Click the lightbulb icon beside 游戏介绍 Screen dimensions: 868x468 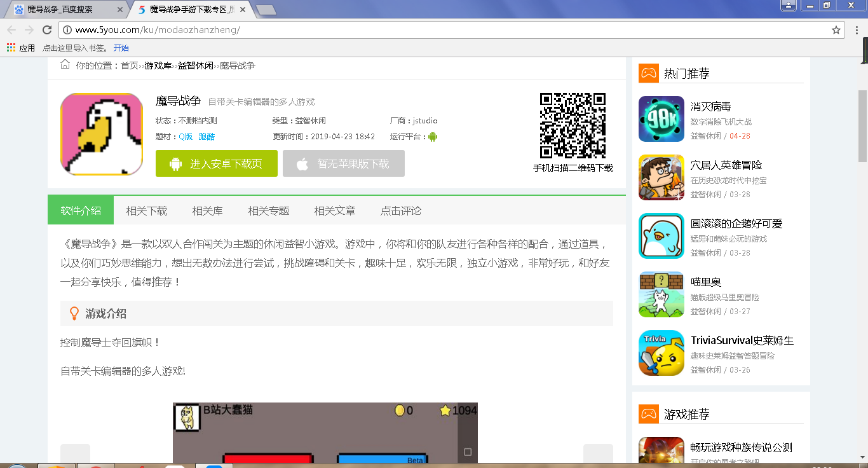(x=74, y=313)
